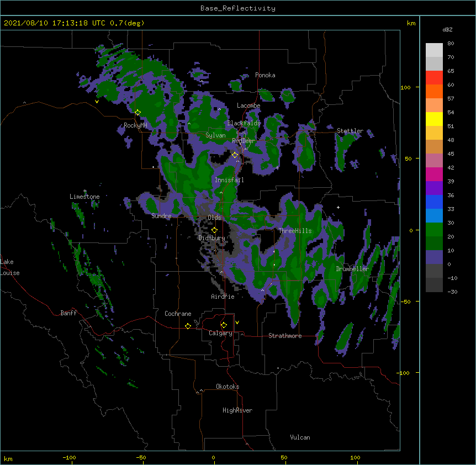476x465 pixels.
Task: Select the yellow diamond marker below RedDeer
Action: 235,155
